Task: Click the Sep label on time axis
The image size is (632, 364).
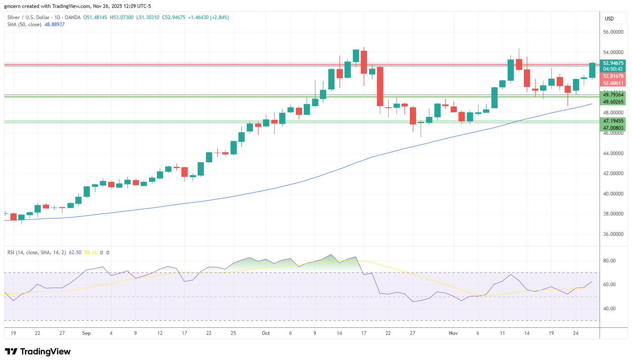Action: [x=87, y=333]
